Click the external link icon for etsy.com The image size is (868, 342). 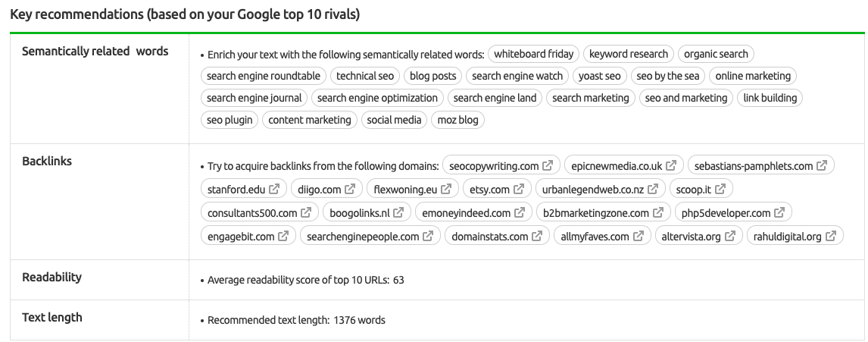pyautogui.click(x=519, y=189)
